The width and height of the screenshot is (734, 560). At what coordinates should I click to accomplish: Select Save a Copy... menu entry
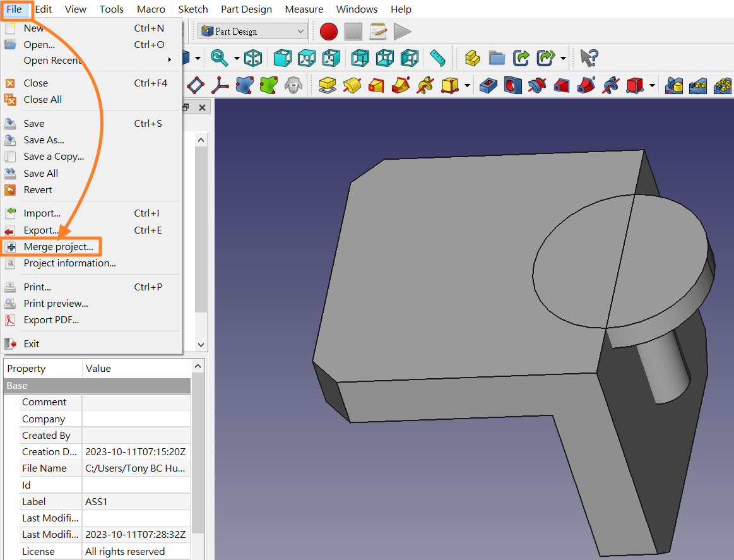tap(91, 157)
